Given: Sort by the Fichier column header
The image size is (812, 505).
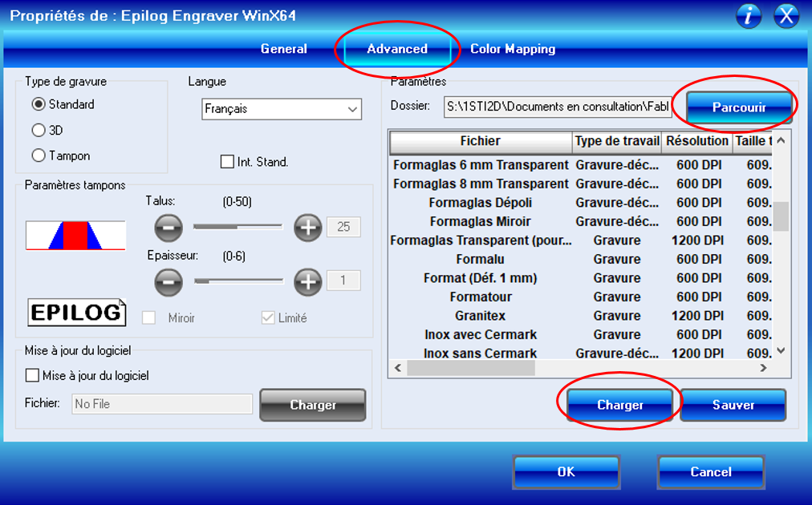Looking at the screenshot, I should pyautogui.click(x=481, y=141).
